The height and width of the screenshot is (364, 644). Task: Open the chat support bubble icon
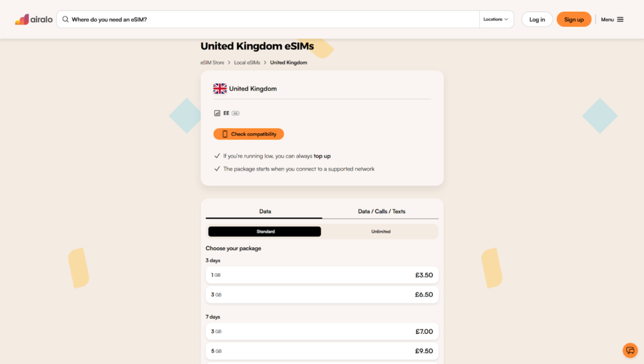point(630,350)
